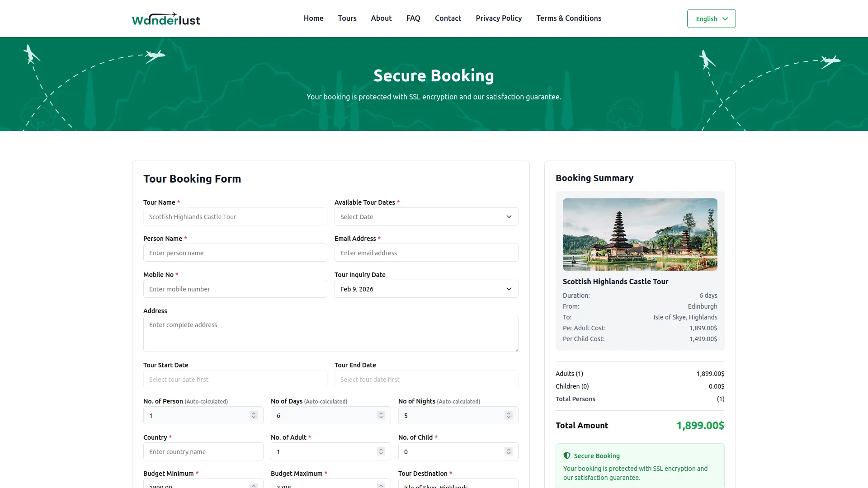Click the No. of Person stepper arrows
Screen dimensions: 868x488
pyautogui.click(x=254, y=415)
